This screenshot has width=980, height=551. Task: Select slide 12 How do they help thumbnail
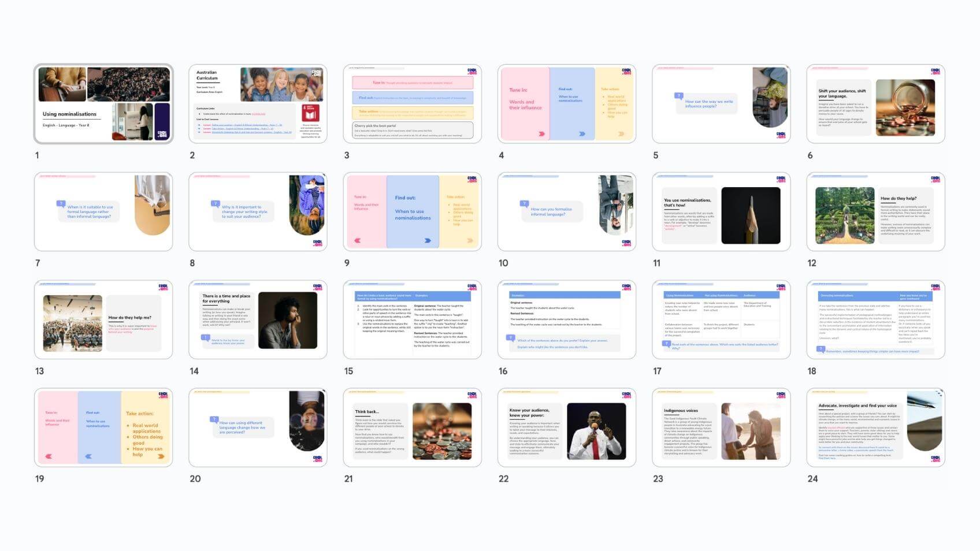(875, 211)
